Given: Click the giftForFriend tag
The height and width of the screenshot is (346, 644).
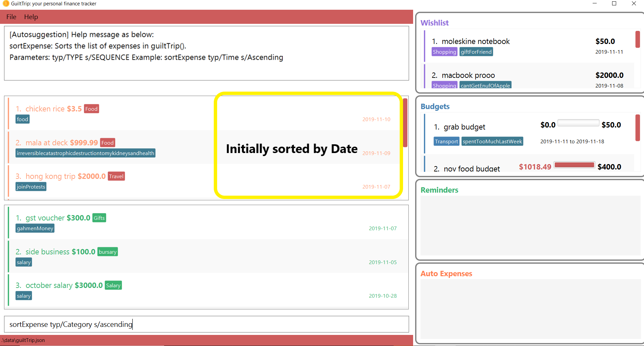Looking at the screenshot, I should tap(476, 52).
